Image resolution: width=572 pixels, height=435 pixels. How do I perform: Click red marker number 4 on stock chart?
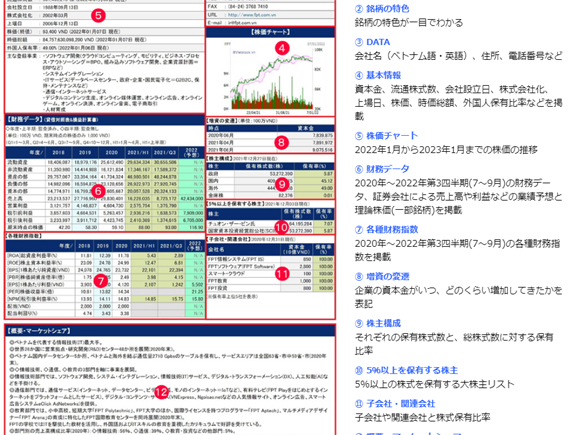click(282, 48)
